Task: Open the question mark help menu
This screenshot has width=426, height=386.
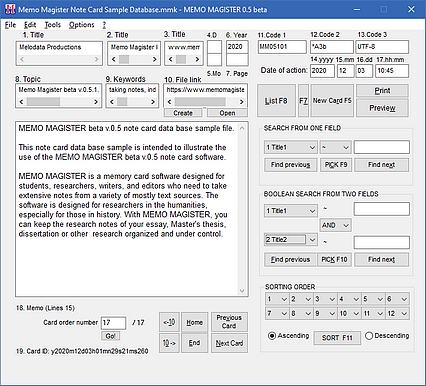Action: tap(104, 25)
